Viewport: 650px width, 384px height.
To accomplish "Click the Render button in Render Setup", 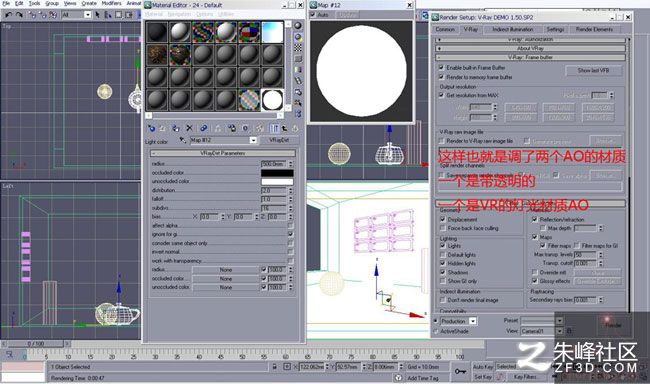I will click(x=613, y=325).
